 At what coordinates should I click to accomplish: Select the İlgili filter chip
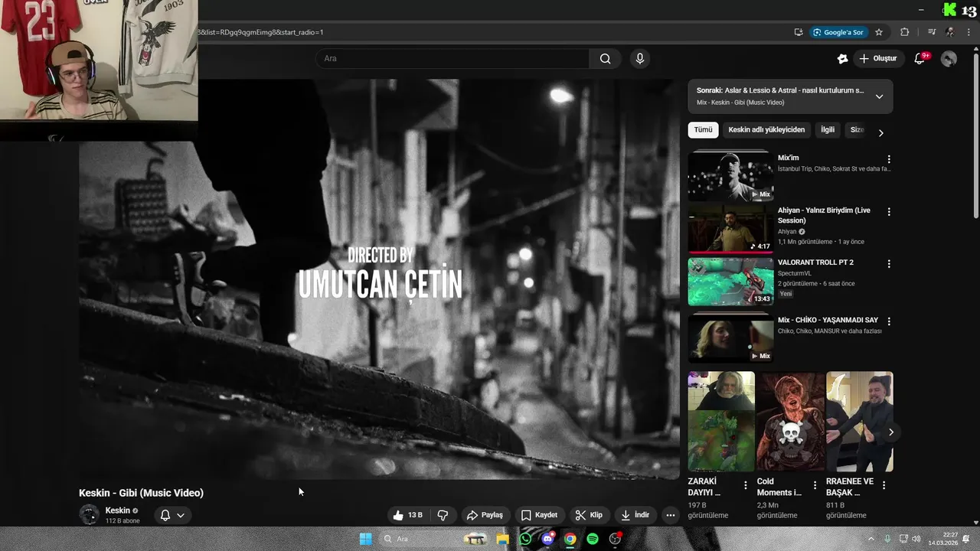pyautogui.click(x=828, y=130)
